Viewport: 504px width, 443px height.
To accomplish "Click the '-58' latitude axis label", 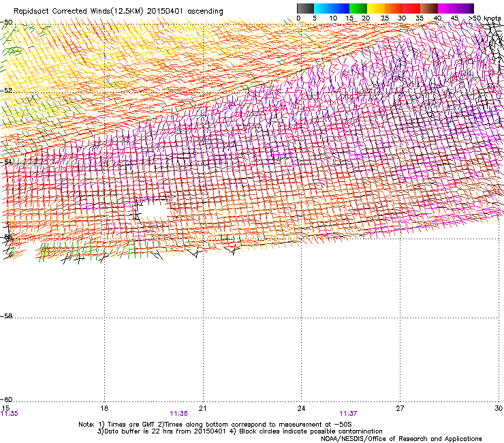I will tap(6, 316).
